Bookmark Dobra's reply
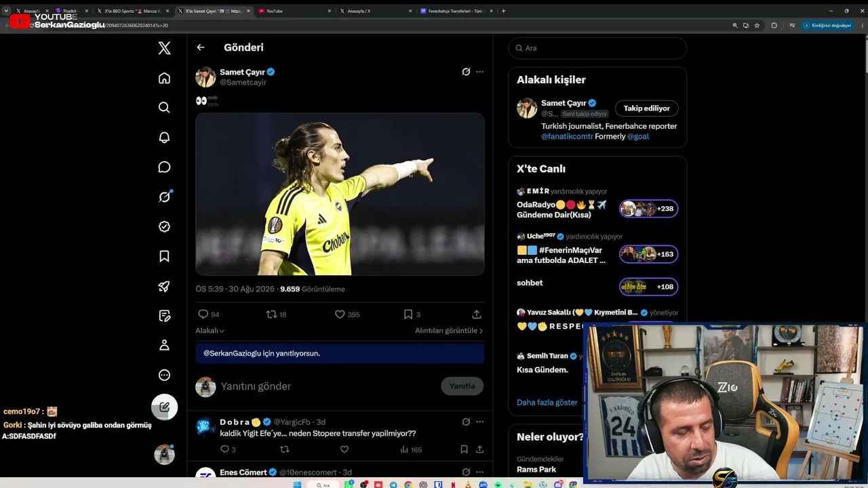Screen dimensions: 868x488 point(464,449)
